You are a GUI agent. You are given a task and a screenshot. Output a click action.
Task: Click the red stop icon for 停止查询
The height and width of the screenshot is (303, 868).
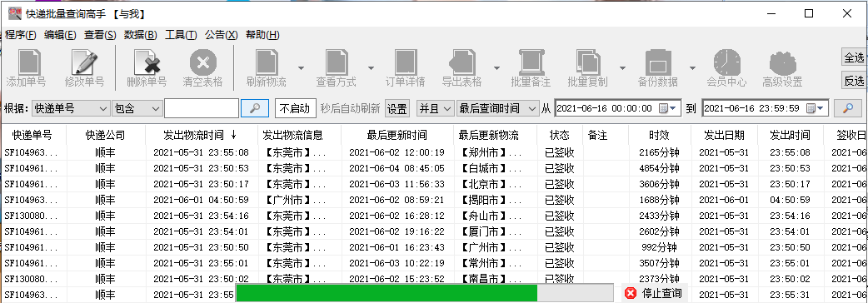pos(630,293)
